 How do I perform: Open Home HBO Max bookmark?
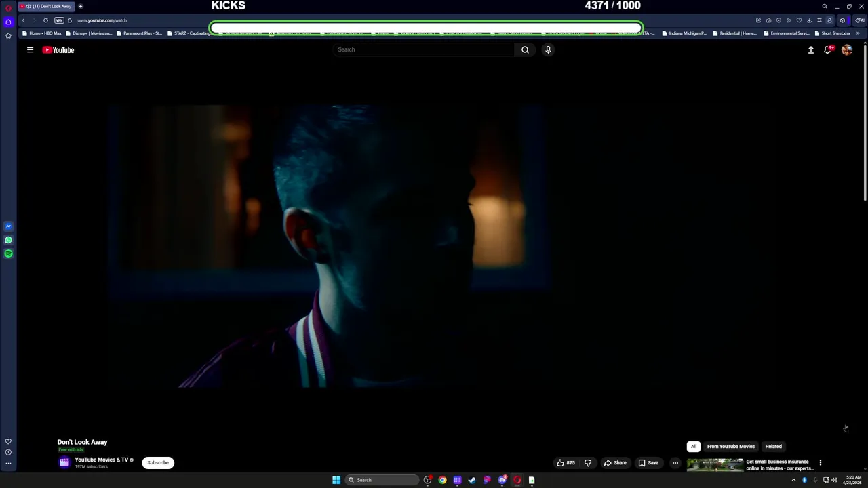coord(42,33)
